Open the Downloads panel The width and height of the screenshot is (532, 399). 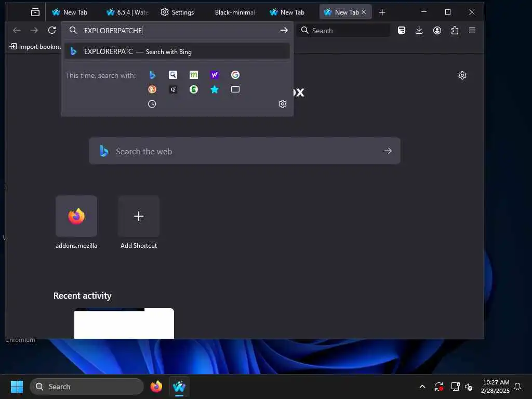point(419,31)
